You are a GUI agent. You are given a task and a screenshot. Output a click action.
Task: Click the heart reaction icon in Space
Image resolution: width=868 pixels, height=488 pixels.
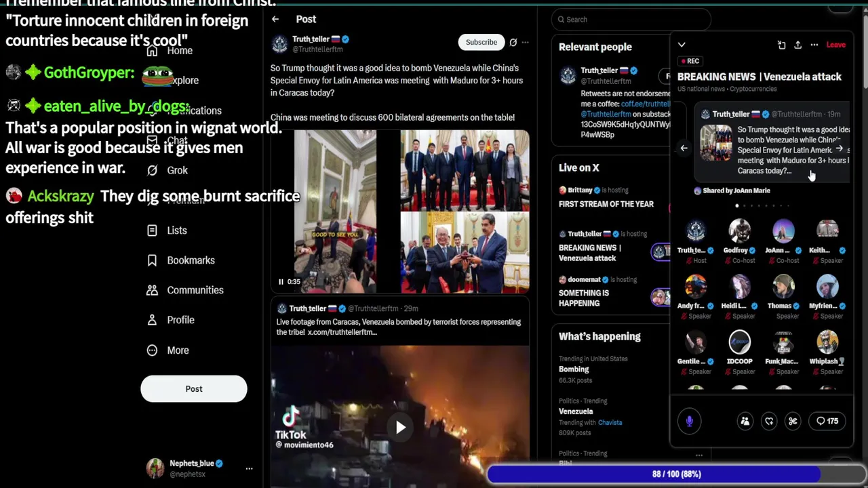tap(769, 421)
